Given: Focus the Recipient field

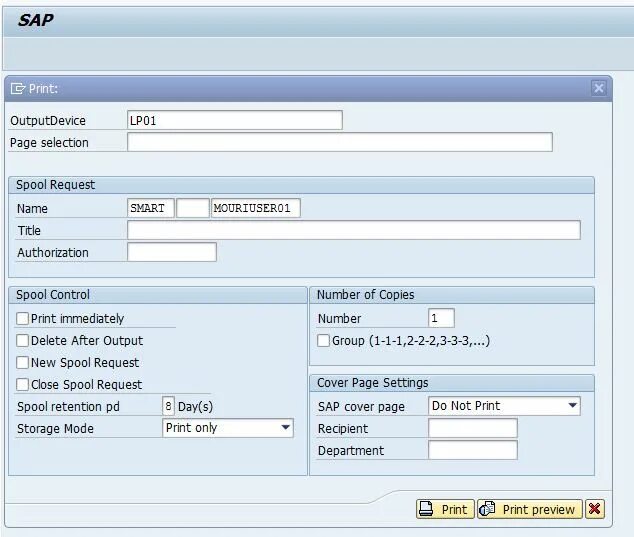Looking at the screenshot, I should click(473, 428).
